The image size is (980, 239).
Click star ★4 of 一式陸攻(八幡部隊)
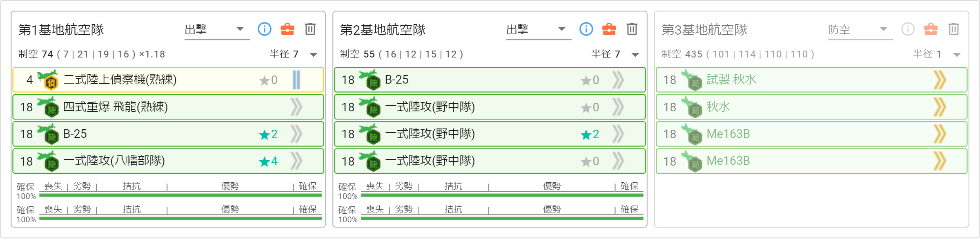point(269,161)
